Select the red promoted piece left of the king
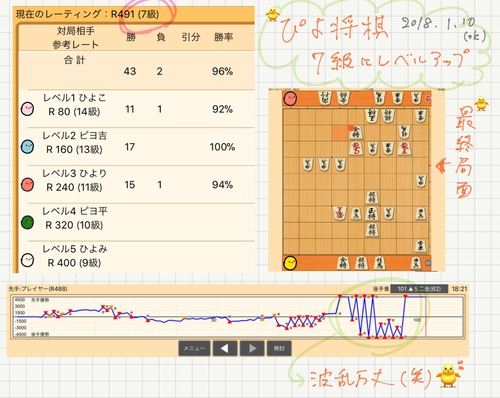The height and width of the screenshot is (398, 500). pos(340,213)
